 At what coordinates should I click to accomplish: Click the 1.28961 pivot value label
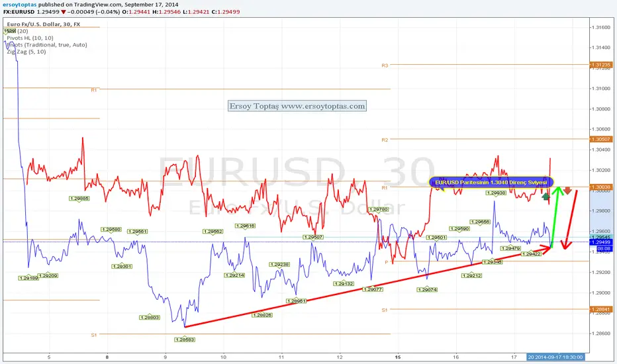(297, 301)
